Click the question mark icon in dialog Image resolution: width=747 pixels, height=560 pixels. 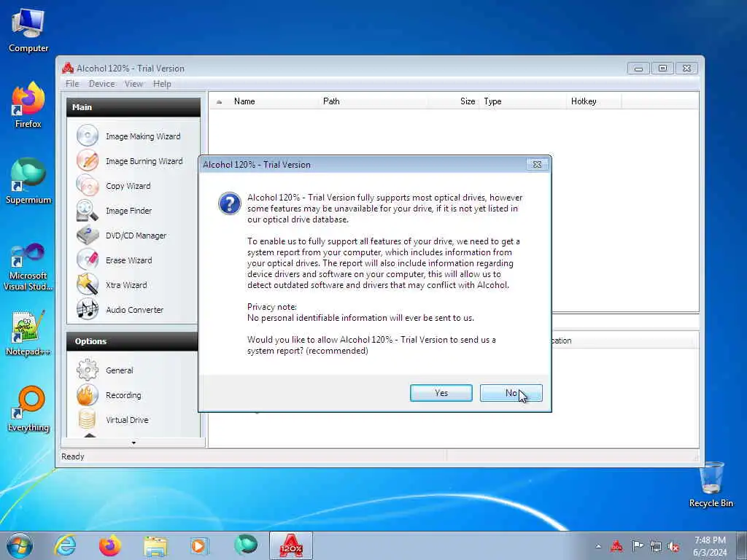point(230,203)
